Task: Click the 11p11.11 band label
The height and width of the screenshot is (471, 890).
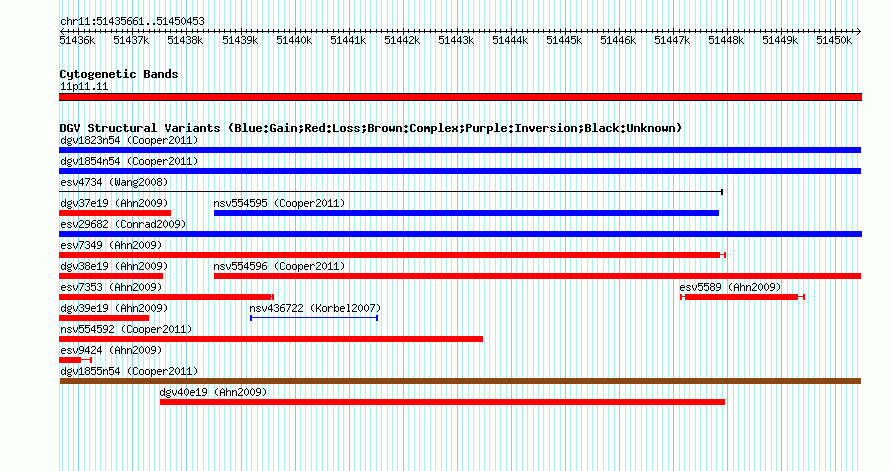Action: pos(84,87)
